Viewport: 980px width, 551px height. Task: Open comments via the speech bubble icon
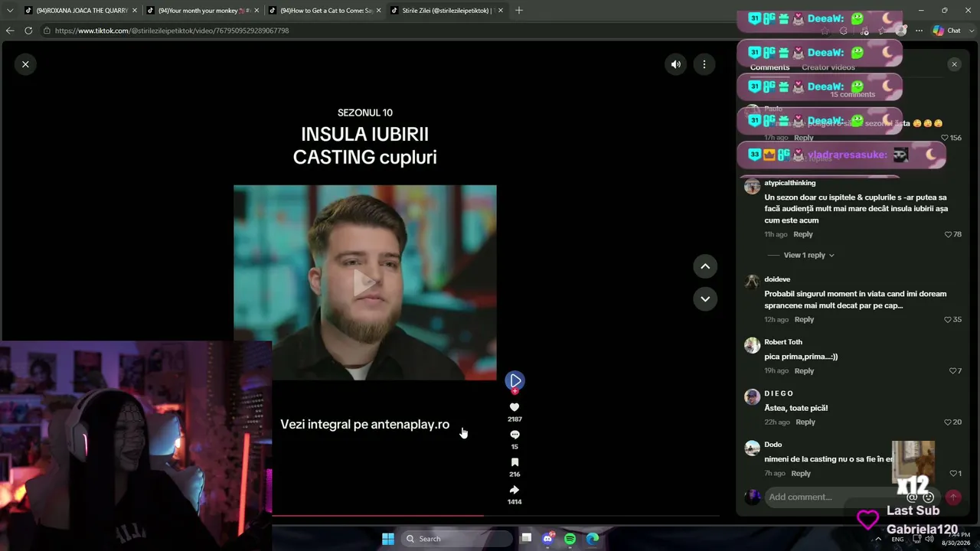[x=514, y=435]
